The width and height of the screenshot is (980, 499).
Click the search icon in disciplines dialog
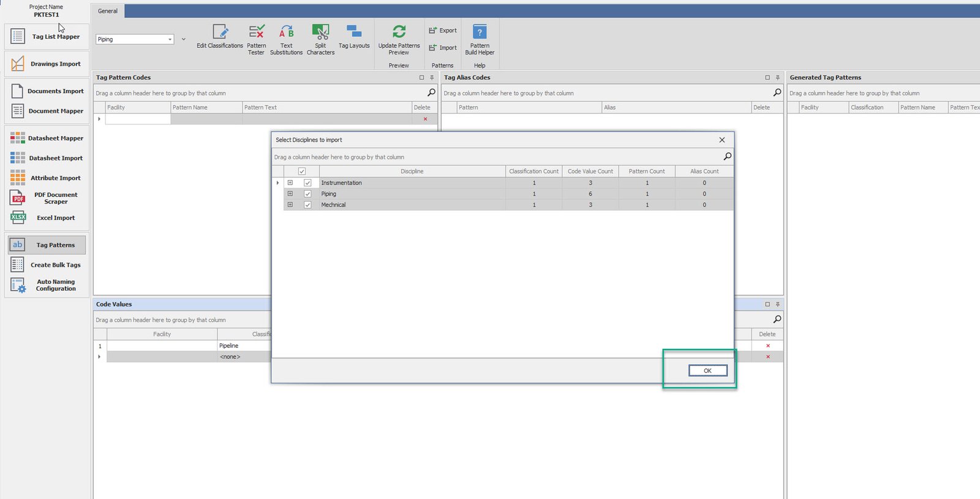pos(727,157)
